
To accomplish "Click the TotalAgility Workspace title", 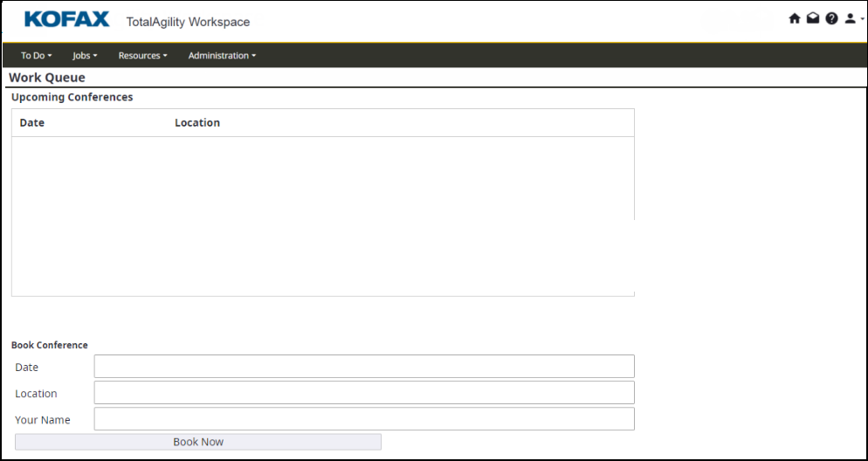I will point(189,22).
